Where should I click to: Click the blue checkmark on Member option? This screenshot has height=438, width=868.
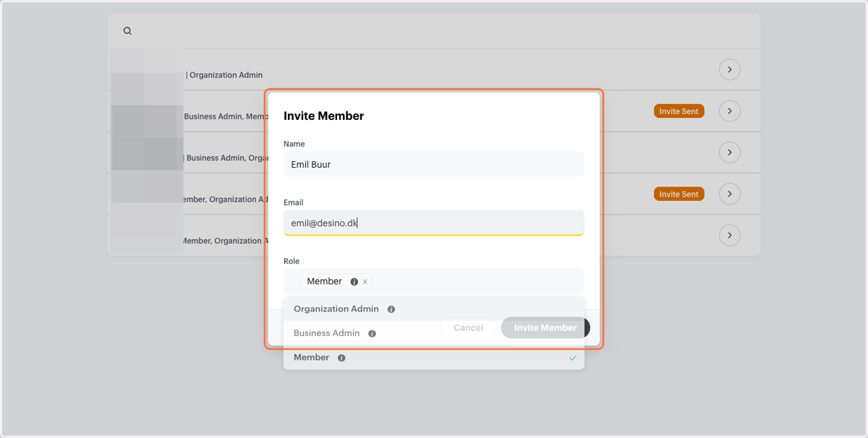pyautogui.click(x=573, y=358)
